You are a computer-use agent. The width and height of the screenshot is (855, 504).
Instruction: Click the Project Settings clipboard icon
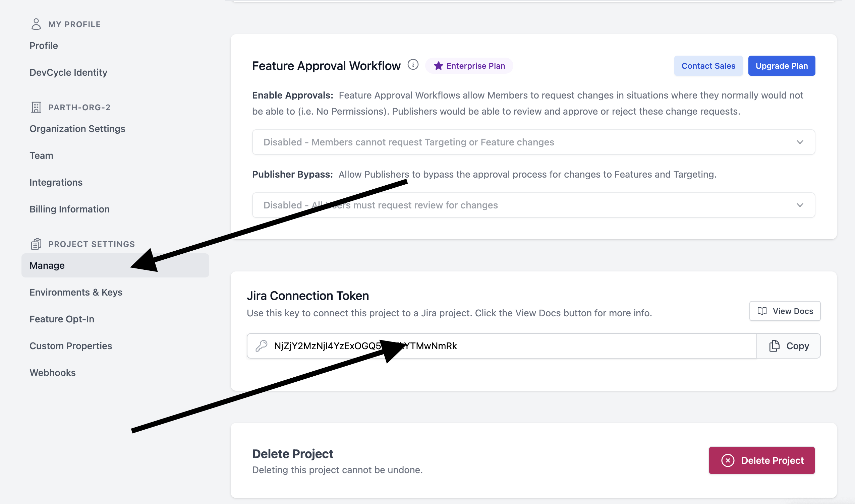coord(36,244)
